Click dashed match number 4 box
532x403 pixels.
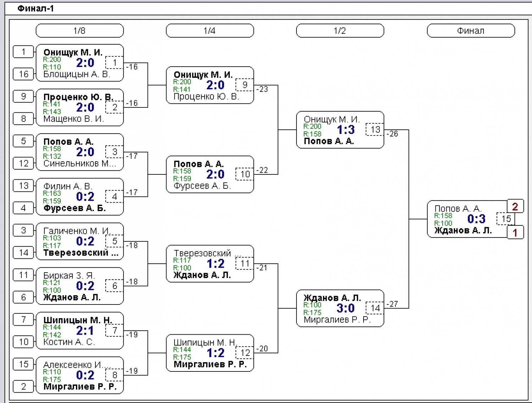click(x=115, y=197)
